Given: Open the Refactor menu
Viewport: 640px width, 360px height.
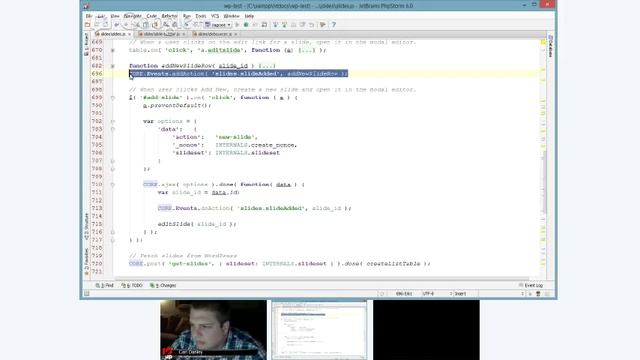Looking at the screenshot, I should click(169, 16).
